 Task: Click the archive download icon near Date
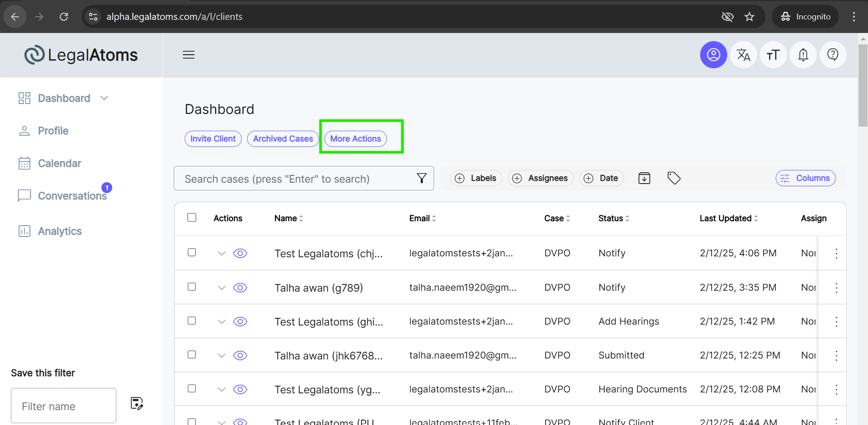pyautogui.click(x=644, y=178)
